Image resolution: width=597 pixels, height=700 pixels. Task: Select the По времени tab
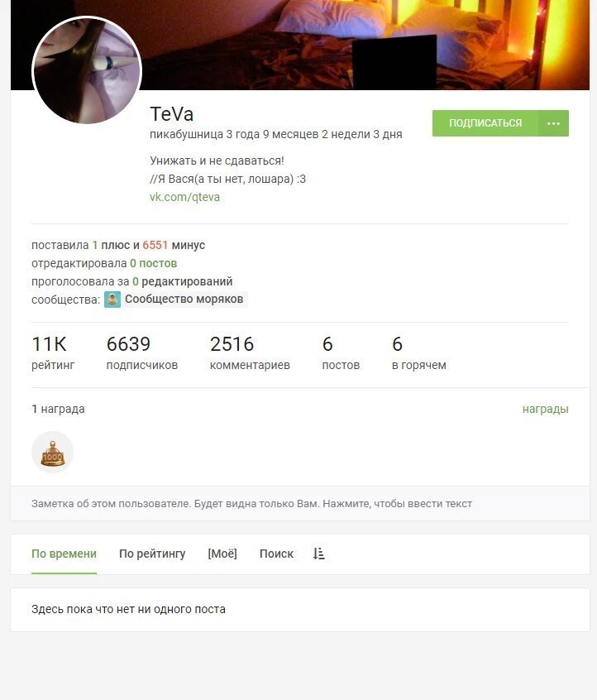(64, 554)
